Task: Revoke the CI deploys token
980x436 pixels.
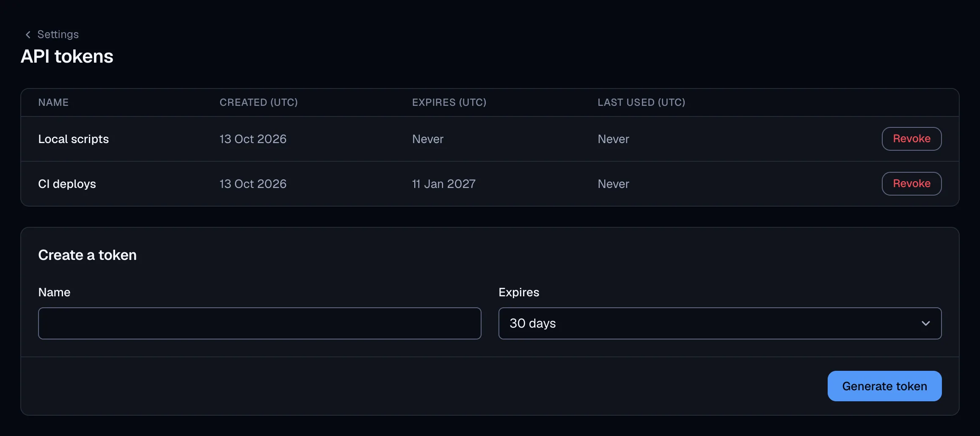Action: (911, 184)
